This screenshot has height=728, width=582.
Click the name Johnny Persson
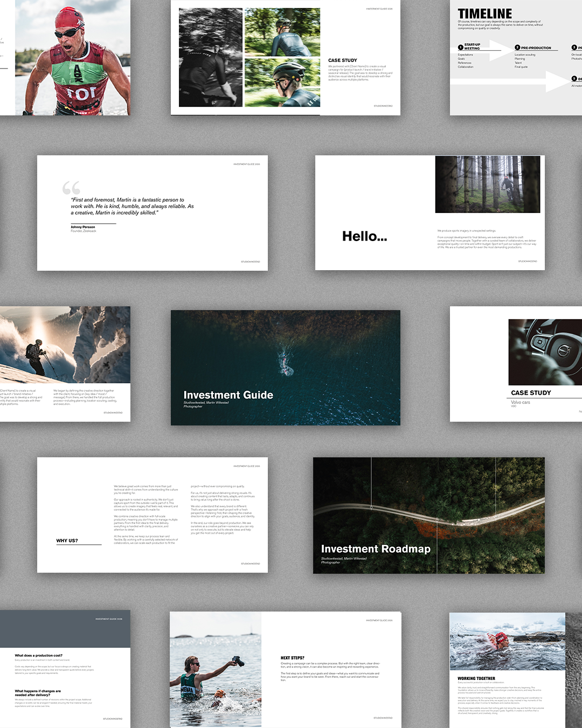click(83, 227)
